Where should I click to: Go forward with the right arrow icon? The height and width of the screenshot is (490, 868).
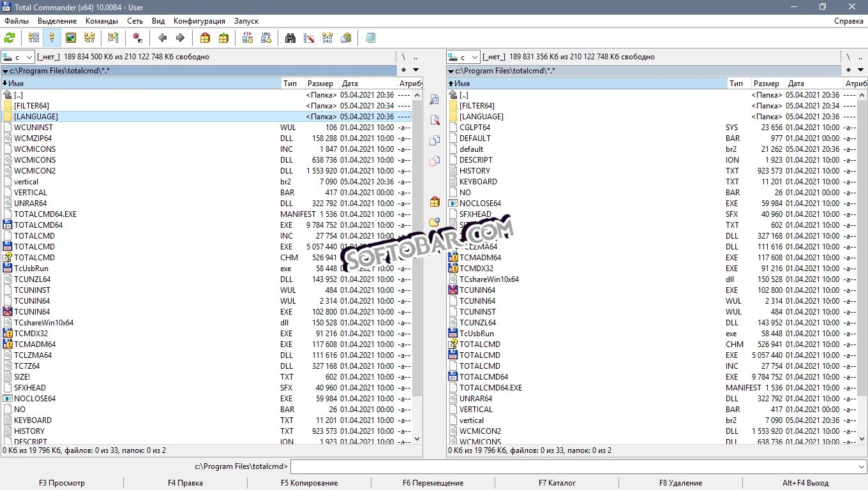point(180,38)
